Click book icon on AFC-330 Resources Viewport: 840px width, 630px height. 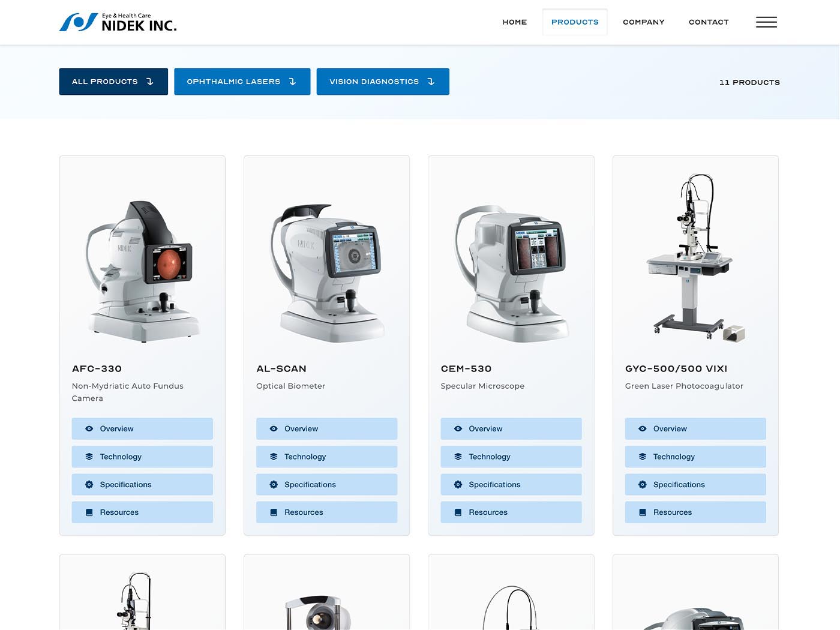(89, 512)
